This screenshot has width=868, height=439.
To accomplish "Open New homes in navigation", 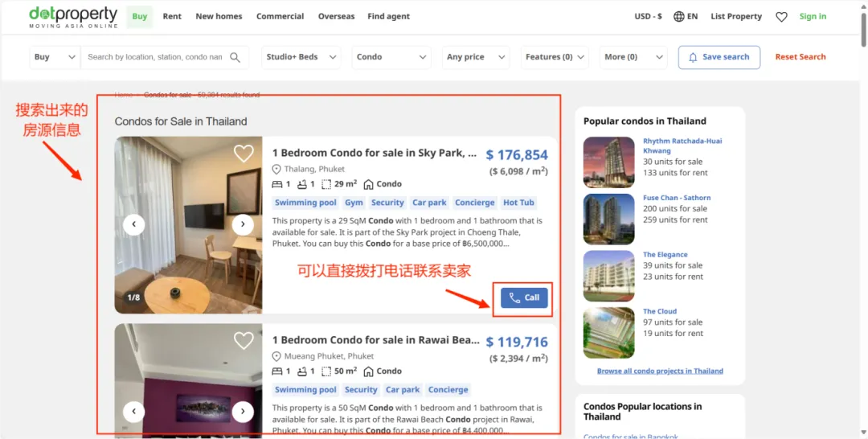I will (x=219, y=17).
